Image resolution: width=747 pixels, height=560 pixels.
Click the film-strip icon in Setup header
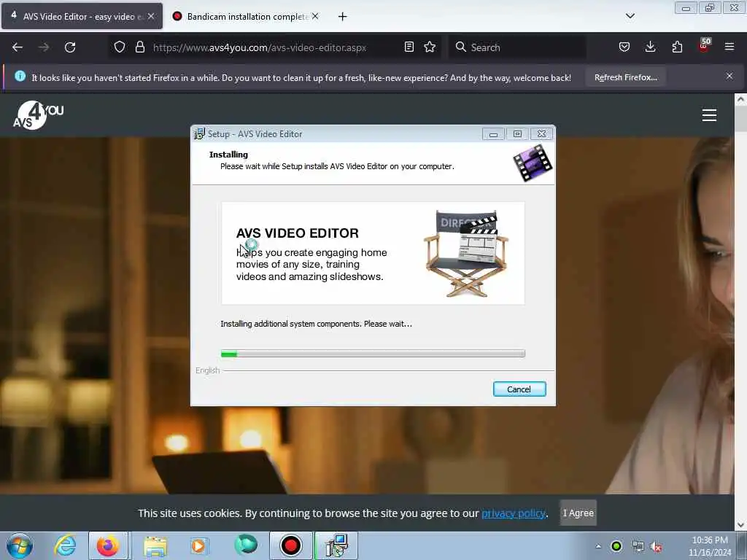coord(533,163)
